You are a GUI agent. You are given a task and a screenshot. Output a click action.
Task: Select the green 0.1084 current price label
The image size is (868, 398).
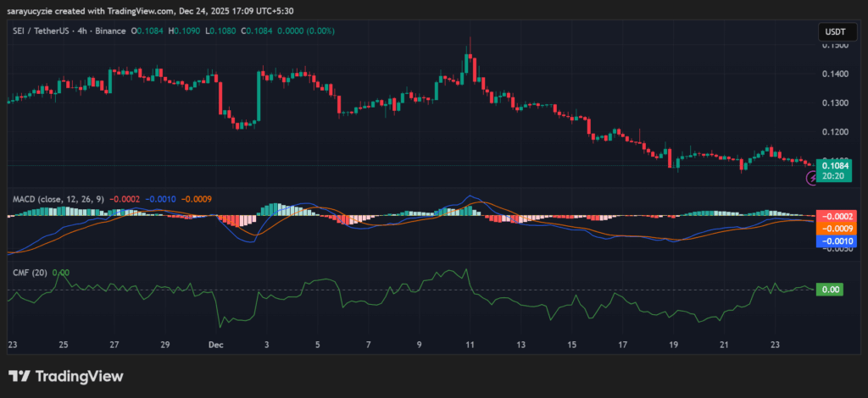(832, 166)
